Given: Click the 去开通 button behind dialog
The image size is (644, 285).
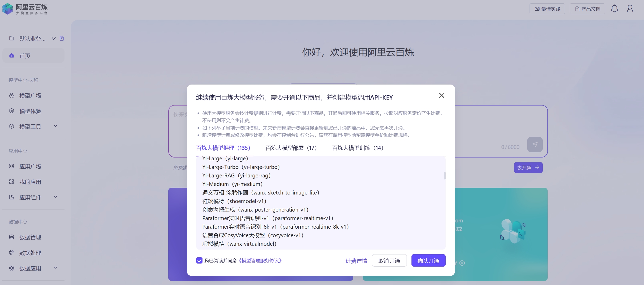Looking at the screenshot, I should pos(528,168).
